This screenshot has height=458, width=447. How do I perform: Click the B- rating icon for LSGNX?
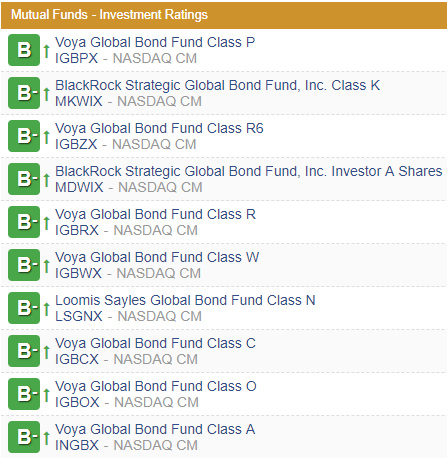24,308
